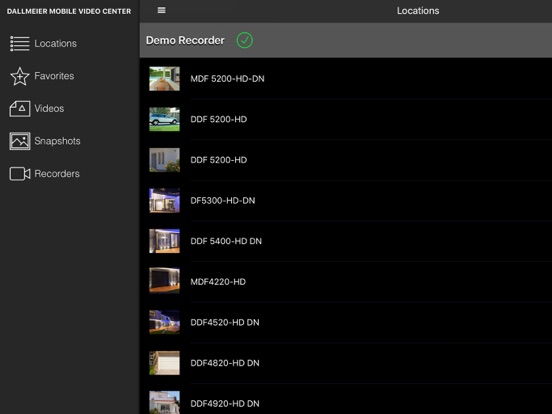Open the DDF4820-HD DN garage thumbnail
The height and width of the screenshot is (414, 552).
point(164,363)
